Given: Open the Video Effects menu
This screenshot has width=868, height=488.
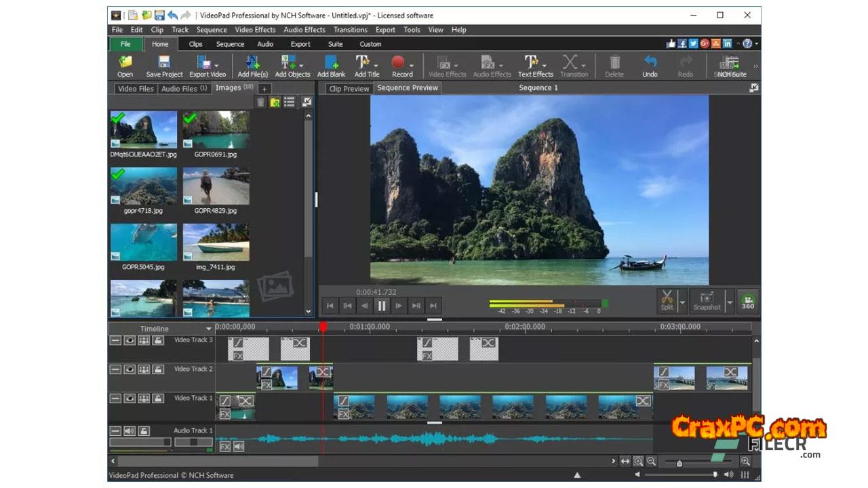Looking at the screenshot, I should tap(255, 30).
